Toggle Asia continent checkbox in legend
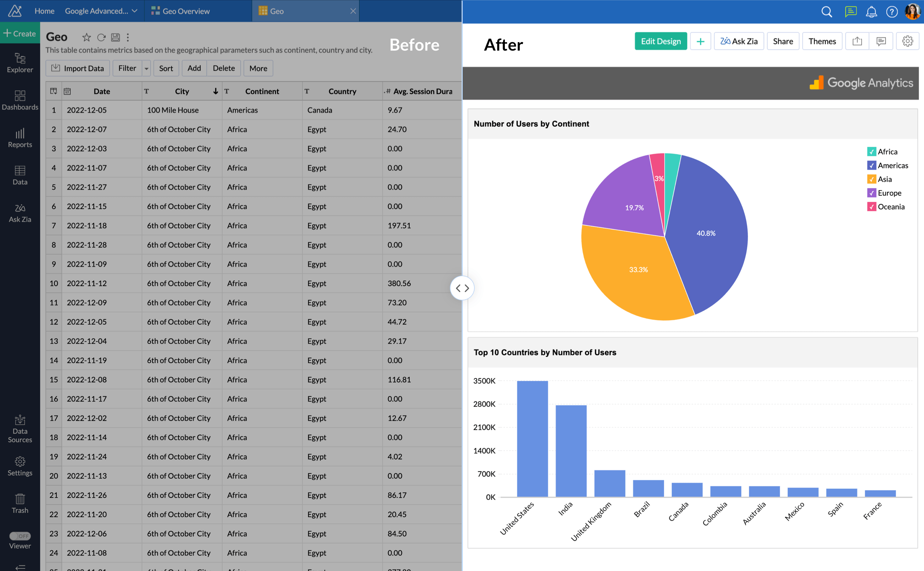 click(870, 179)
